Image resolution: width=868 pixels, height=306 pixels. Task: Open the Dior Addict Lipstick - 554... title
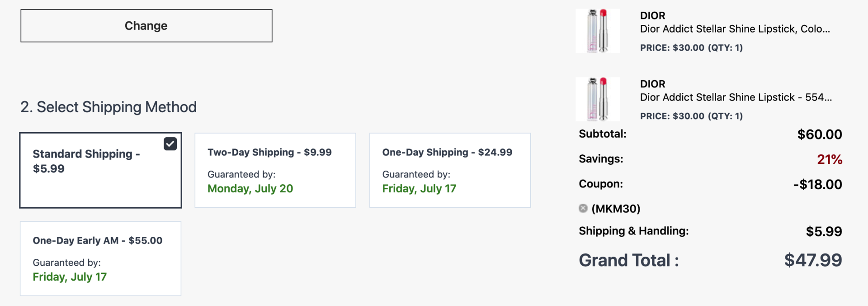point(736,97)
